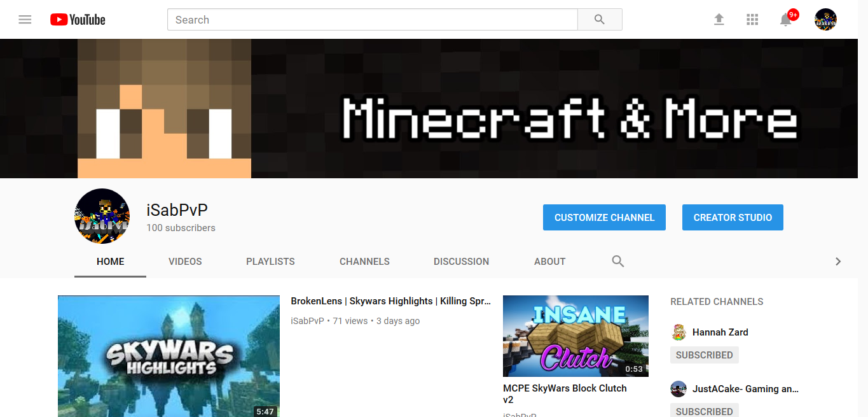868x417 pixels.
Task: Go to YouTube home via logo
Action: [x=78, y=20]
